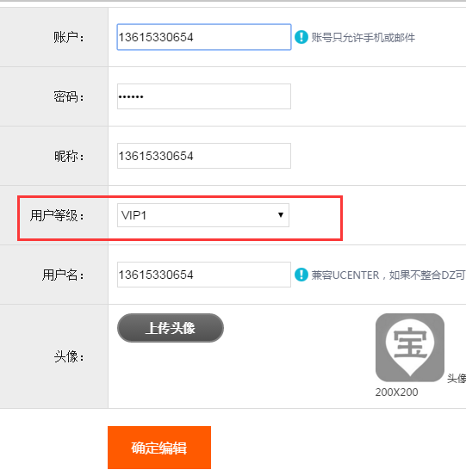Click the 上传头像 upload button
The height and width of the screenshot is (476, 466).
click(171, 328)
